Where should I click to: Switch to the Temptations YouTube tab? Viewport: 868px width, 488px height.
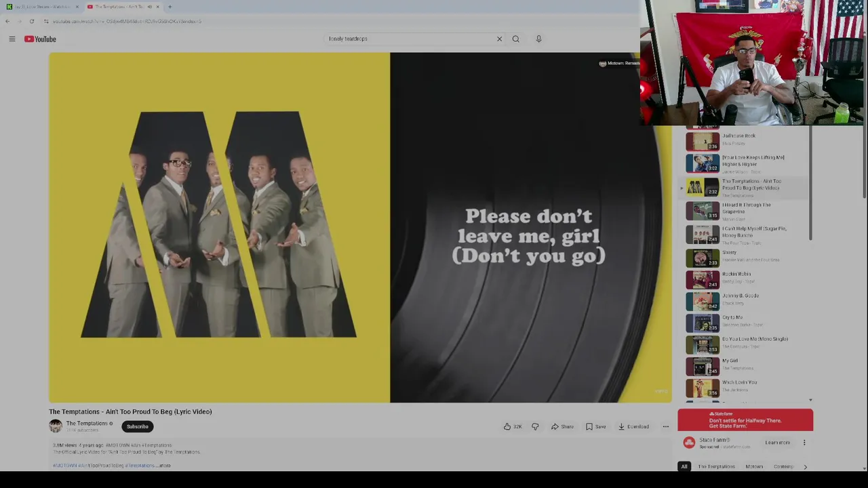click(x=122, y=7)
